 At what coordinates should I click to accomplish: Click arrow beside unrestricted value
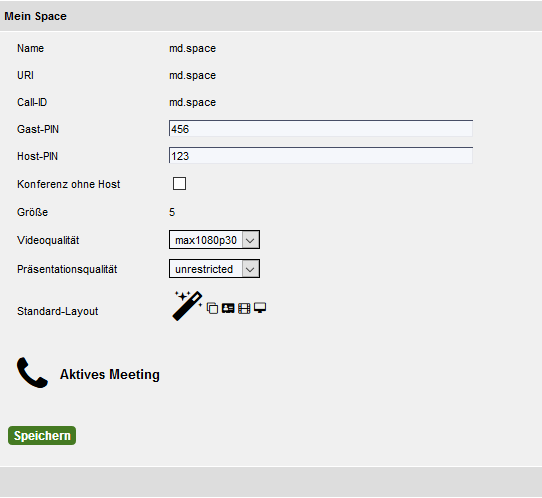[251, 269]
